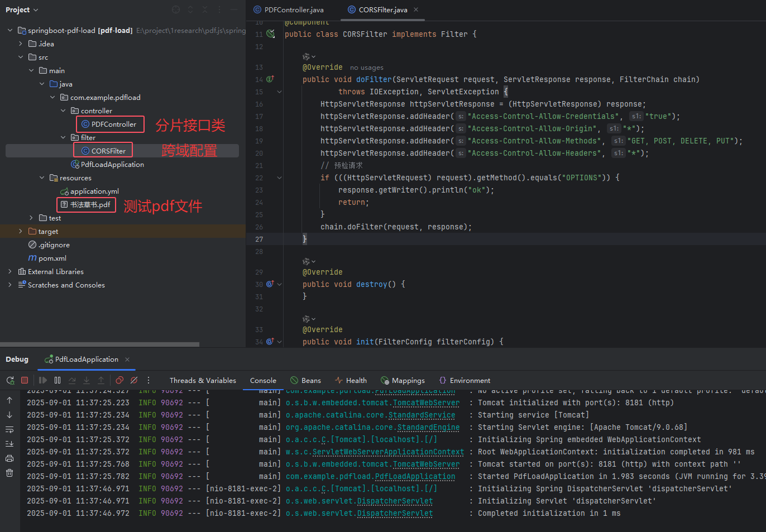Expand External Libraries node

pyautogui.click(x=10, y=271)
